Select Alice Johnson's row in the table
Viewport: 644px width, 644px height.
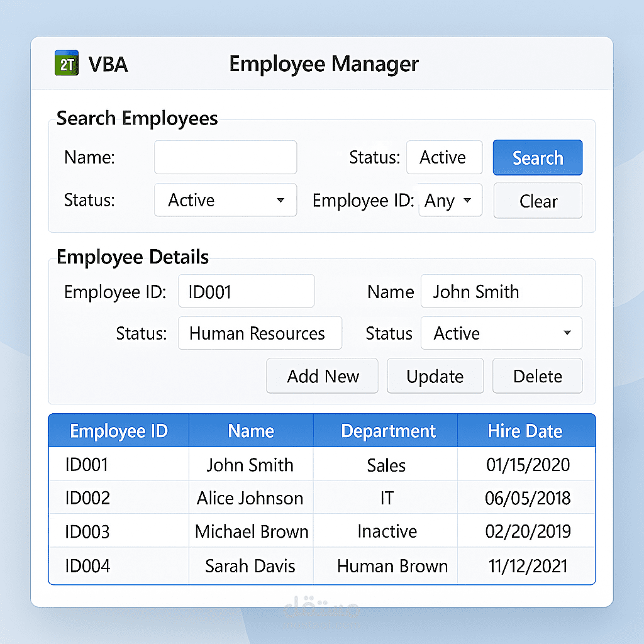[251, 498]
